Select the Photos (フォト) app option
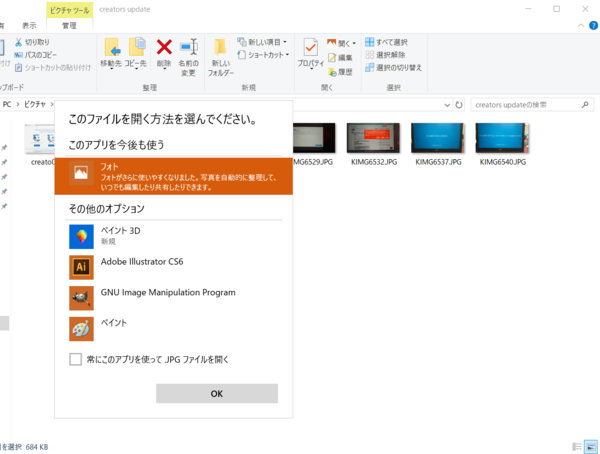 (x=174, y=176)
